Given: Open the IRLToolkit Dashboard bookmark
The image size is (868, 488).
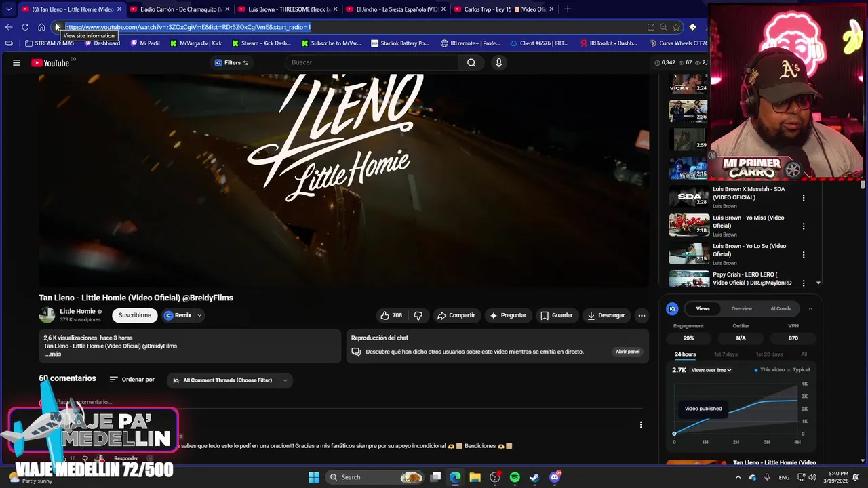Looking at the screenshot, I should (608, 43).
